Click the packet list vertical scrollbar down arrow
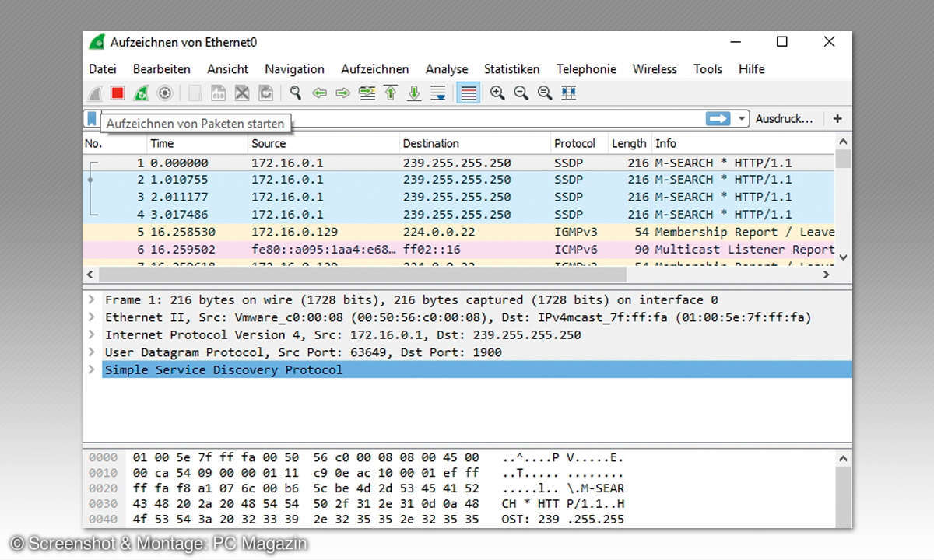The height and width of the screenshot is (560, 934). (843, 257)
